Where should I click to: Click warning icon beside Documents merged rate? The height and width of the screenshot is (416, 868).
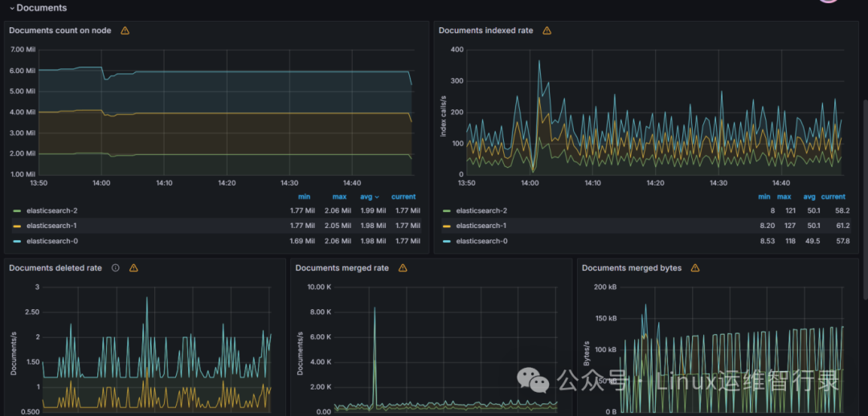[403, 267]
